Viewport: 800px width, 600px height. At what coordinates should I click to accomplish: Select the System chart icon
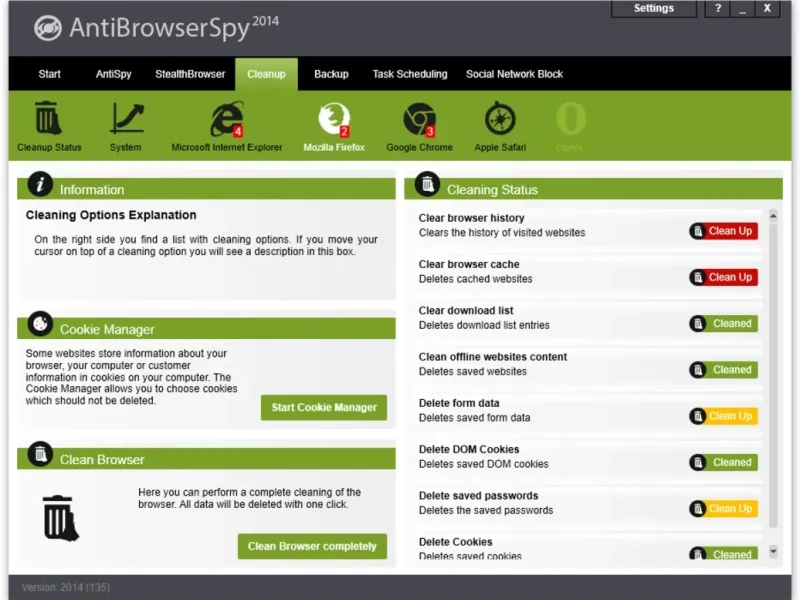pos(127,118)
